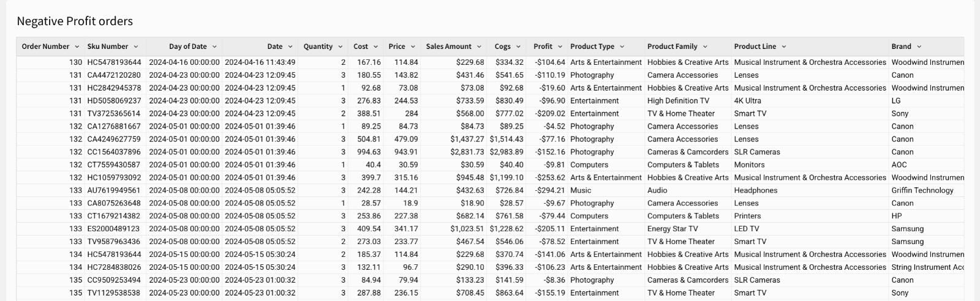Click the Cogs column dropdown chevron
Screen dimensions: 980x301
[518, 46]
